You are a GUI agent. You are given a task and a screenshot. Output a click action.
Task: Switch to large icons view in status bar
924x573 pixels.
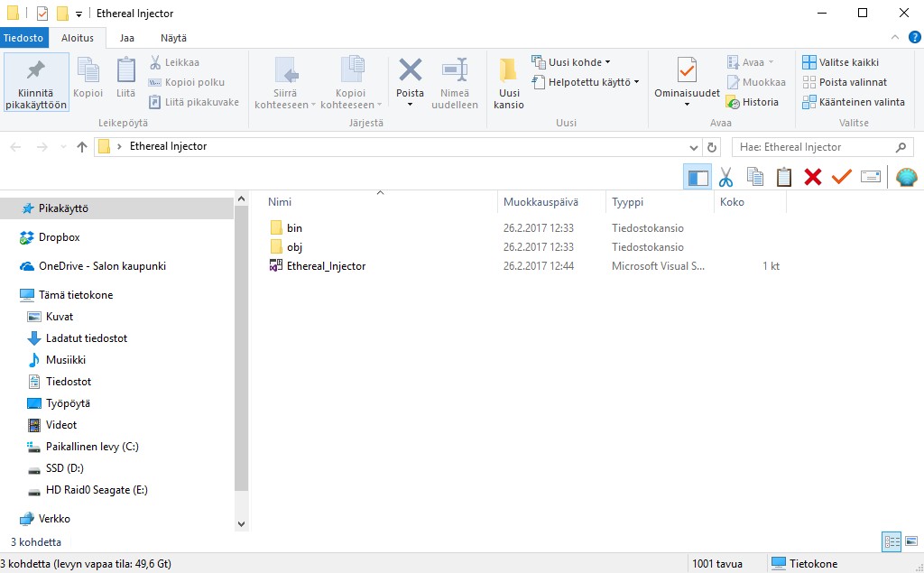(911, 541)
